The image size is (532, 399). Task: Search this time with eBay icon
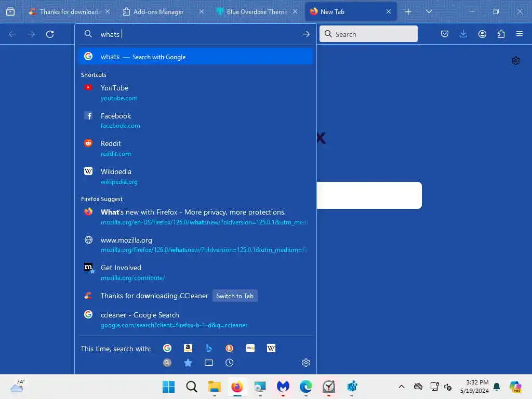(x=250, y=348)
